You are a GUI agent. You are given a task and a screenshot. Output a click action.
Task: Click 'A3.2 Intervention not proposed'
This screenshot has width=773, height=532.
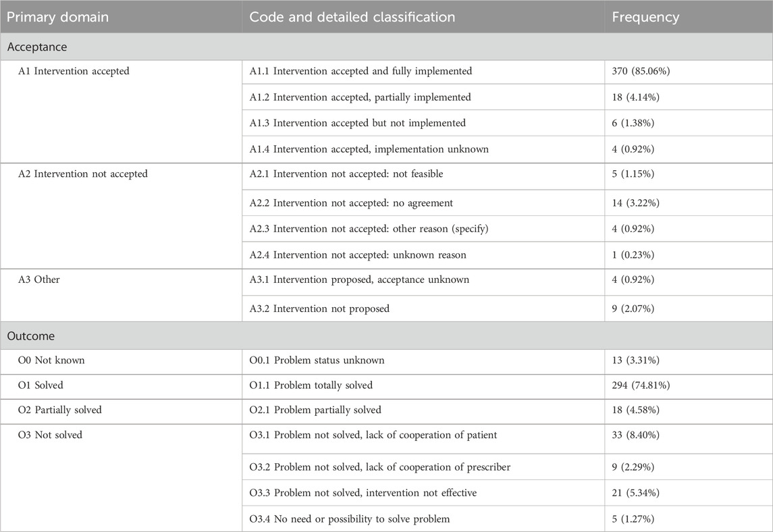319,309
